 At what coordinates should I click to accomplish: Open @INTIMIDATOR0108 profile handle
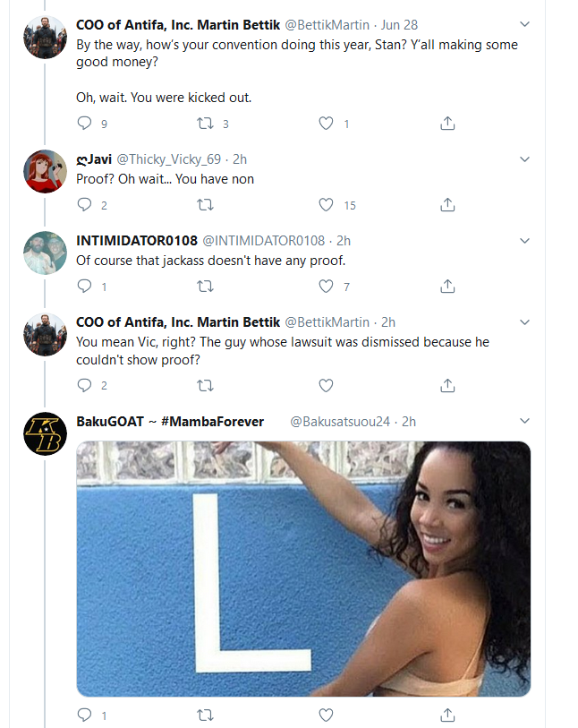coord(263,241)
